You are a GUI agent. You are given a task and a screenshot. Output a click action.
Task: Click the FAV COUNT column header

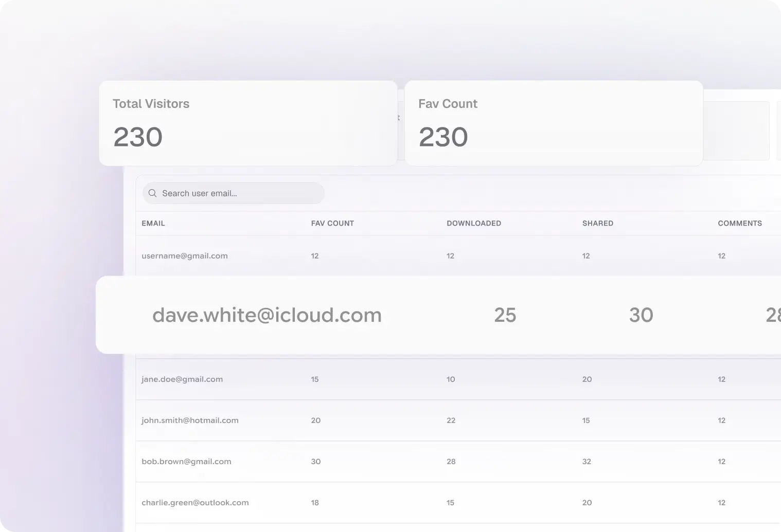point(332,223)
